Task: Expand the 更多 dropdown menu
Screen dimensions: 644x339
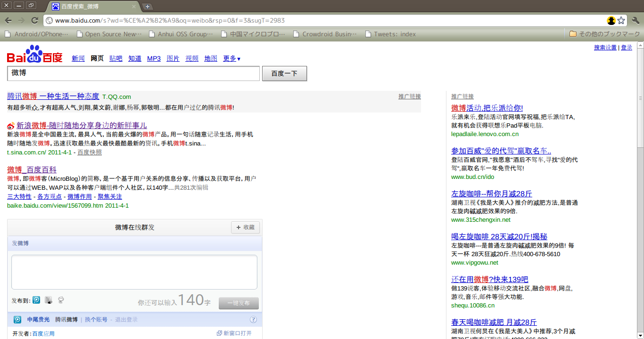Action: 232,58
